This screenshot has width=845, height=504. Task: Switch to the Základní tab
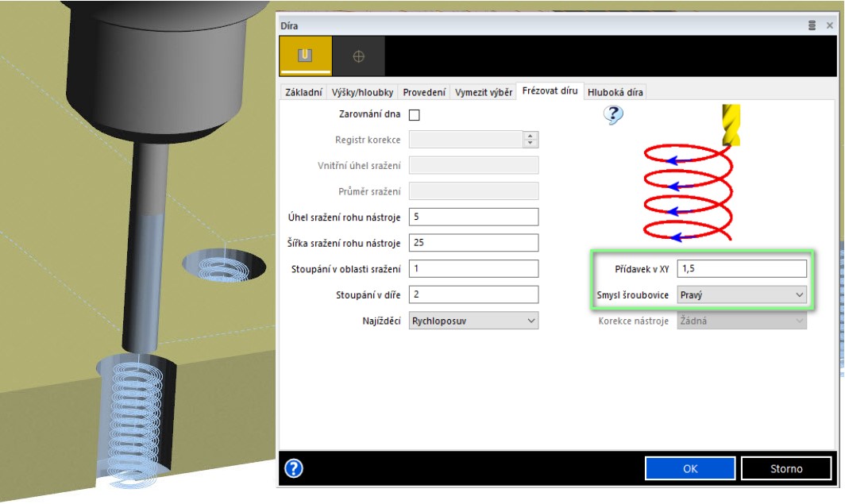pyautogui.click(x=304, y=92)
